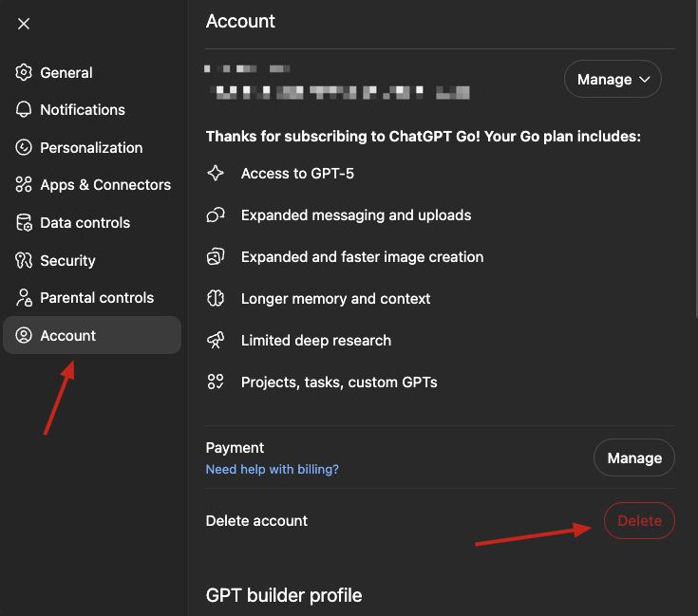Click the Payment Manage button

click(634, 457)
